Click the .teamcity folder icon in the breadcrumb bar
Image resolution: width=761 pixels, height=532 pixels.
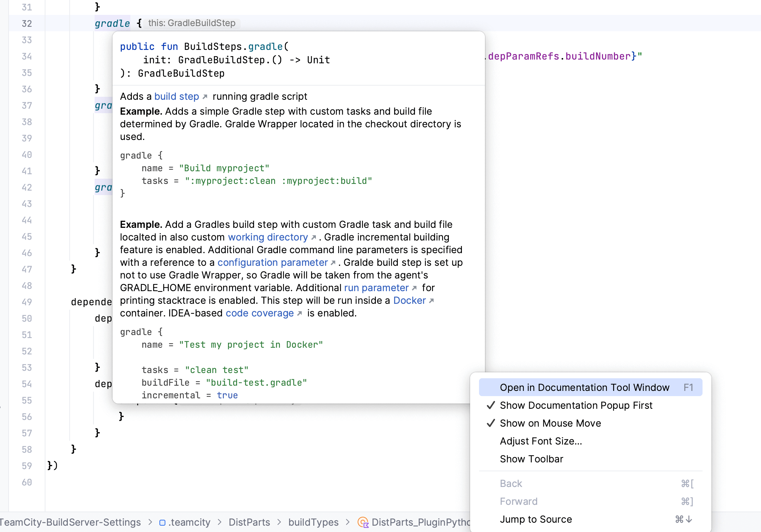click(x=162, y=522)
